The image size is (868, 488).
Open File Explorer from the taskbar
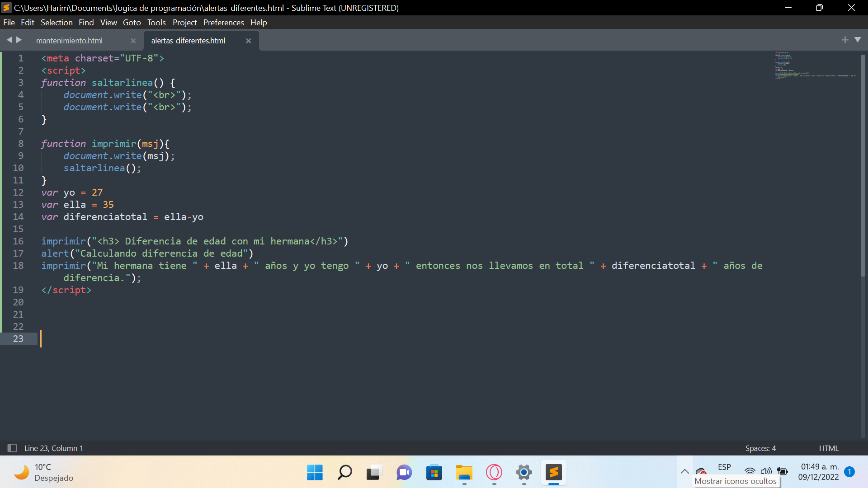[464, 473]
